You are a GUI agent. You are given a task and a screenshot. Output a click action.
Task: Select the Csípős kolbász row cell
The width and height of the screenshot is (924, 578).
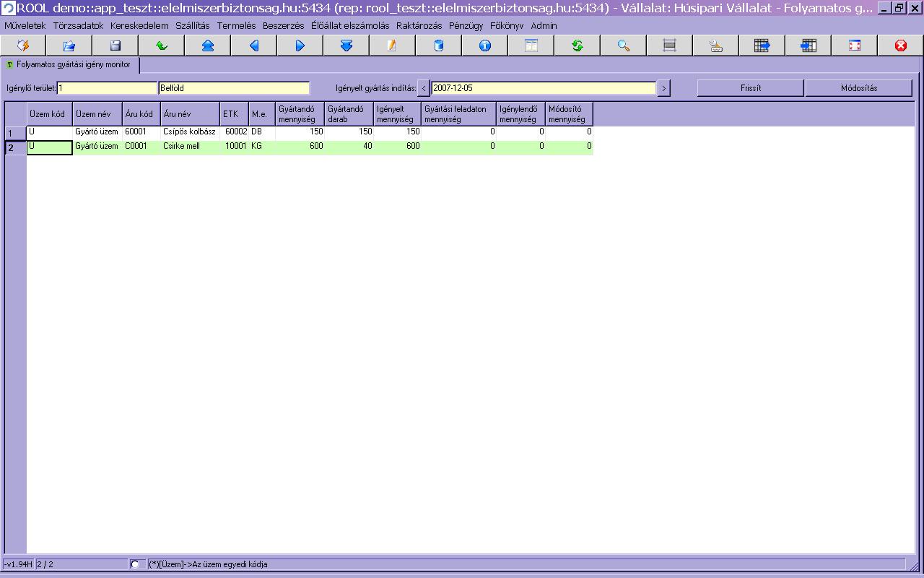(x=189, y=132)
